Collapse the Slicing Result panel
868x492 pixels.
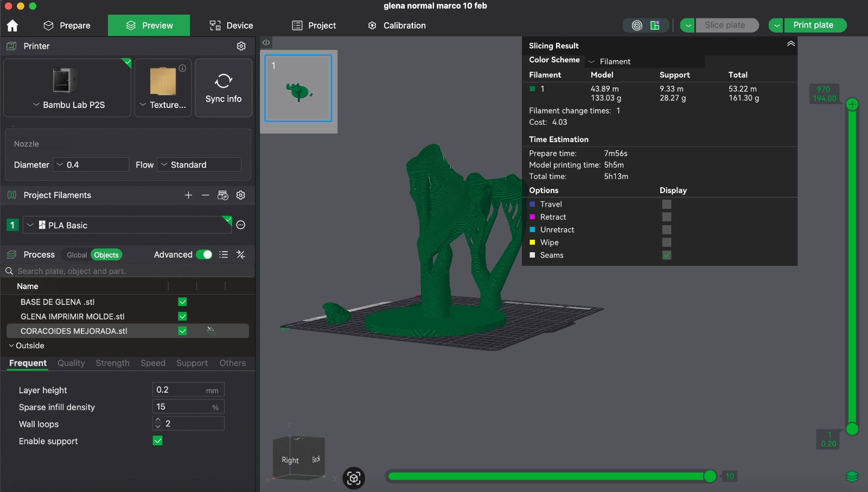coord(790,44)
